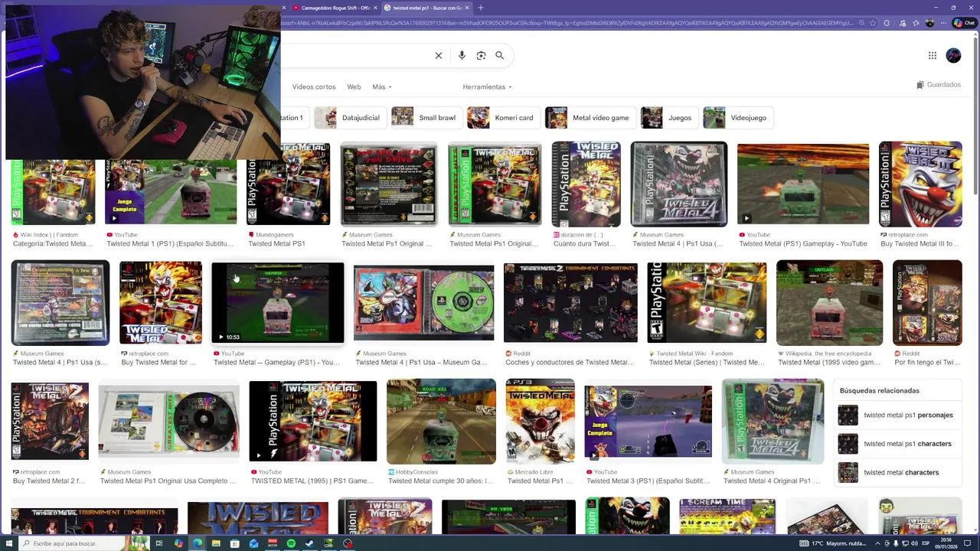Start voice search with the microphone icon
The width and height of the screenshot is (980, 551).
(462, 55)
